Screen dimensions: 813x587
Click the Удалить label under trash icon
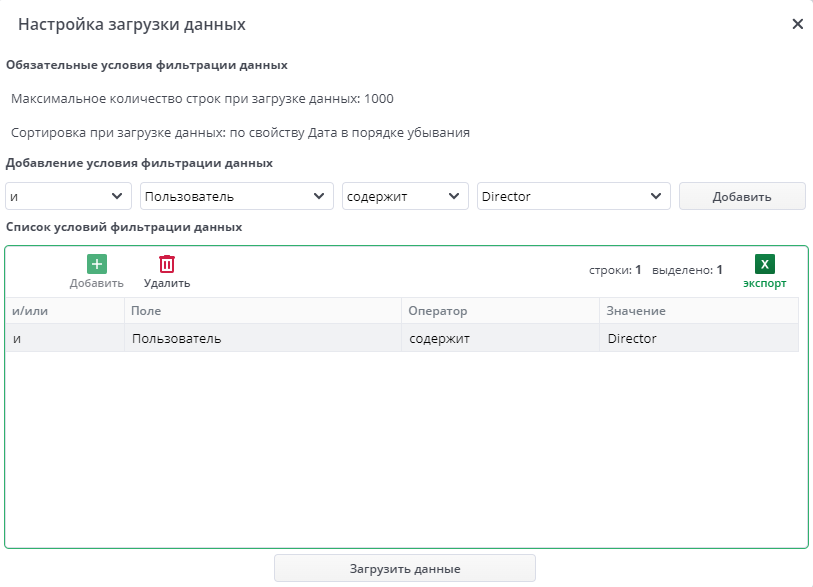[x=166, y=281]
